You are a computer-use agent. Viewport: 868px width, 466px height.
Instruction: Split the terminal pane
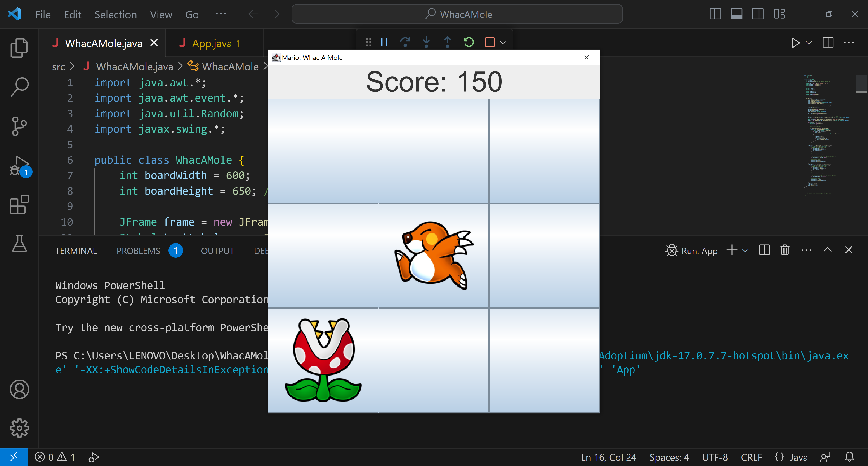(764, 250)
